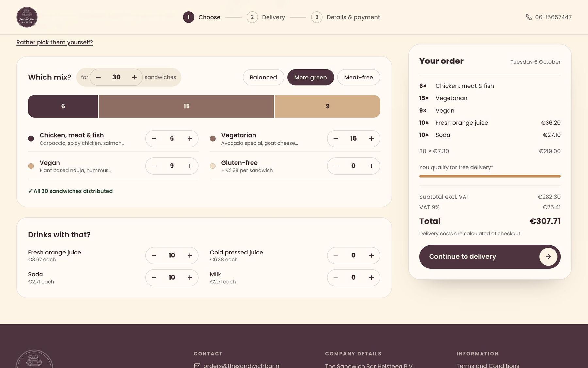Select the Balanced mix preset
The height and width of the screenshot is (368, 588).
[x=263, y=77]
